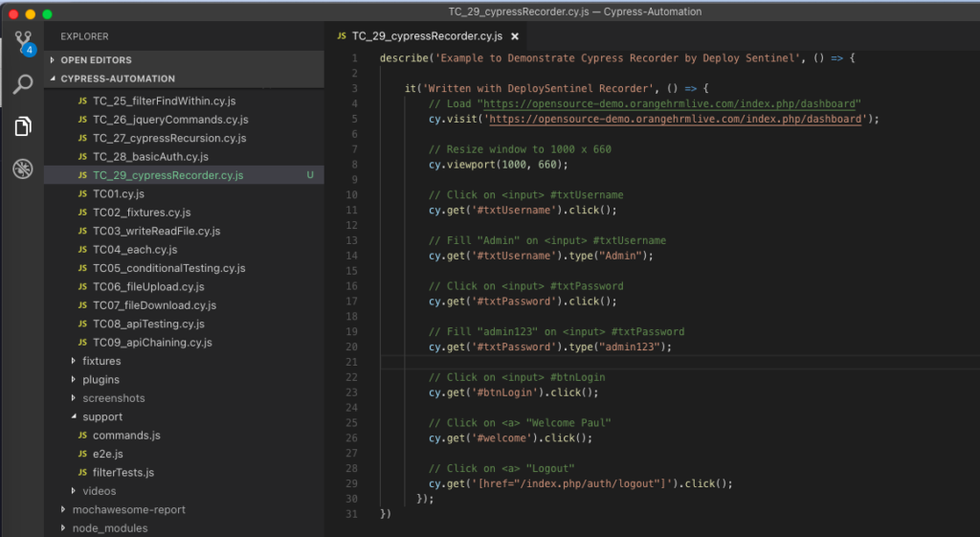The height and width of the screenshot is (537, 980).
Task: Click the logout href selector line
Action: (x=581, y=483)
